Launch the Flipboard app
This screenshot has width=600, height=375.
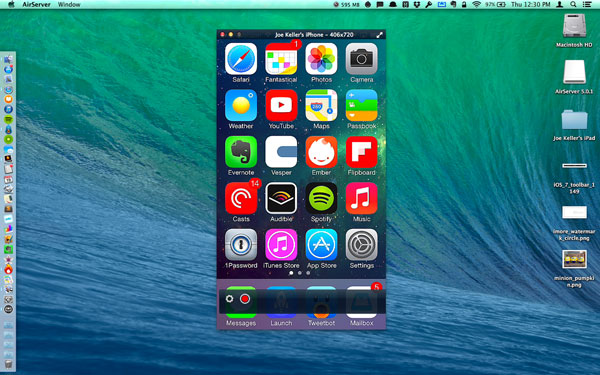[x=362, y=152]
